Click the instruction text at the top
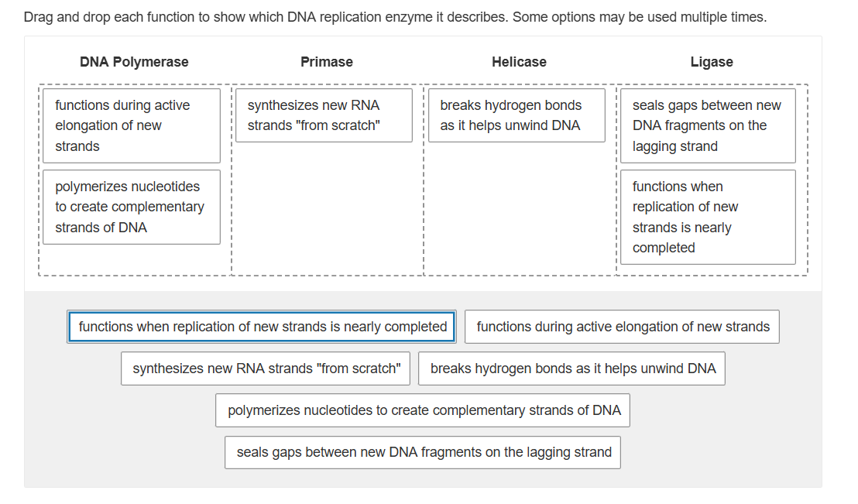This screenshot has height=504, width=858. tap(395, 16)
